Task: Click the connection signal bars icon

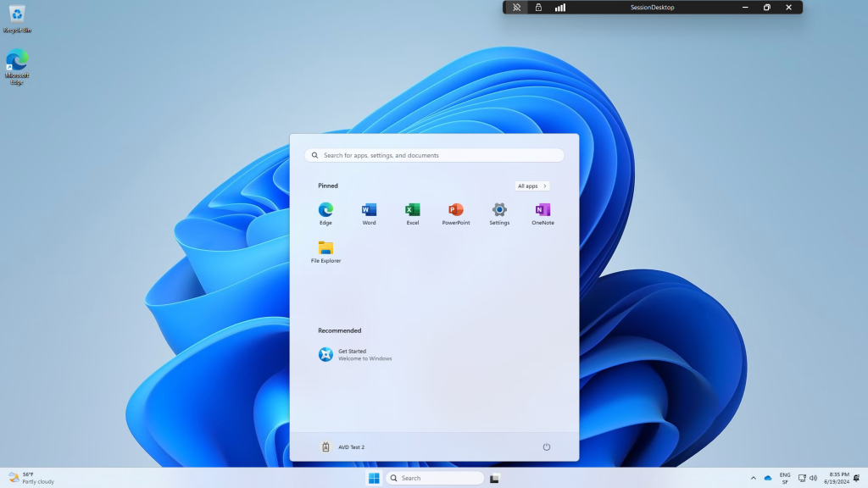Action: (560, 7)
